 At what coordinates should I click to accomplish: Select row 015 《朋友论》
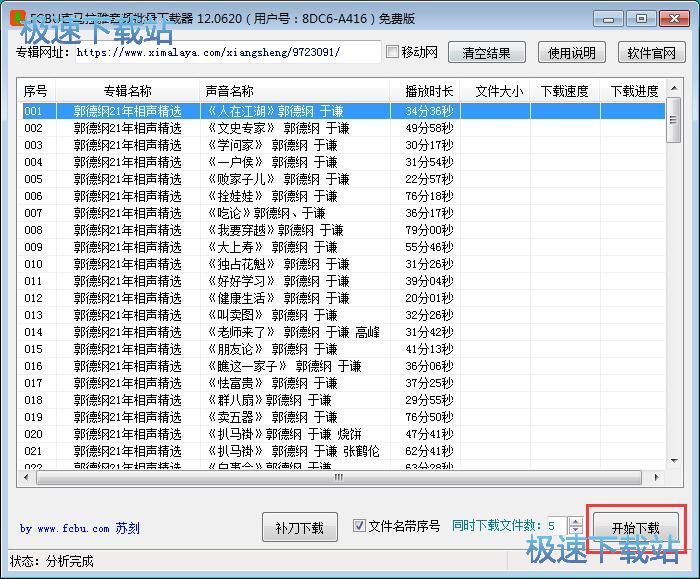(342, 349)
